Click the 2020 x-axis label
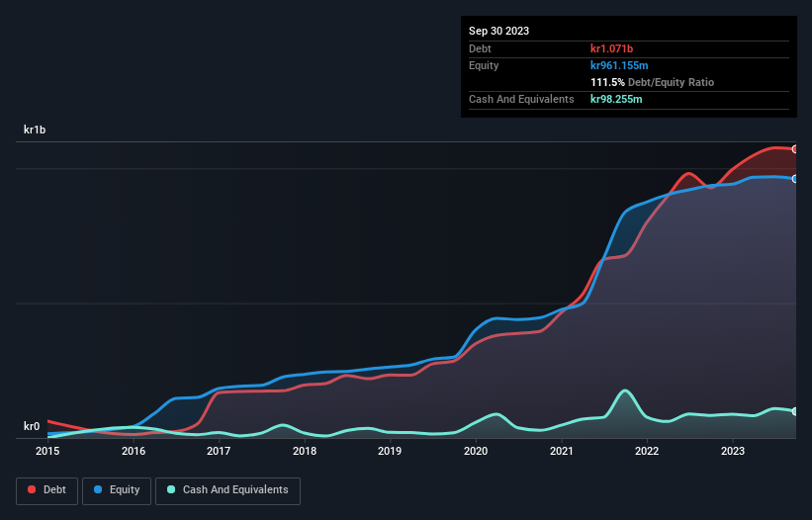The height and width of the screenshot is (520, 812). (476, 451)
